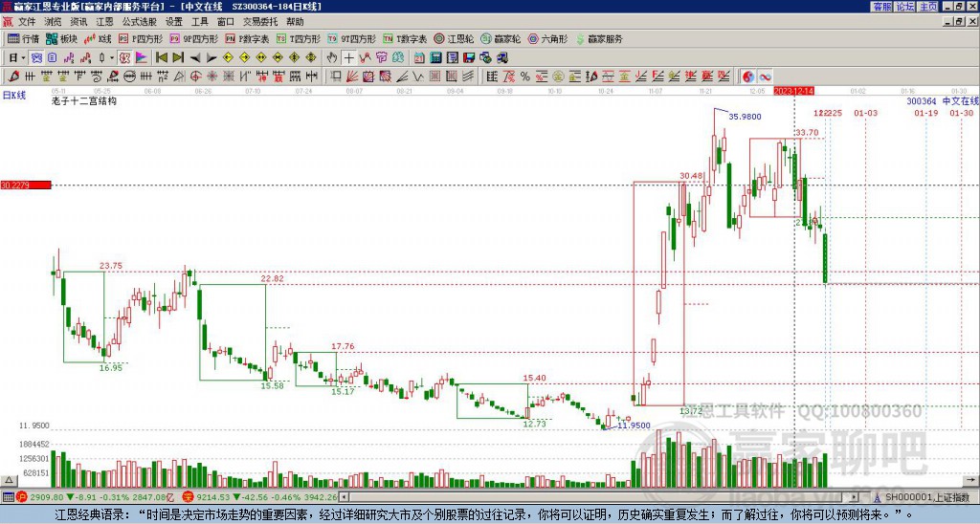Open the 9T四方形 tool

(x=351, y=38)
